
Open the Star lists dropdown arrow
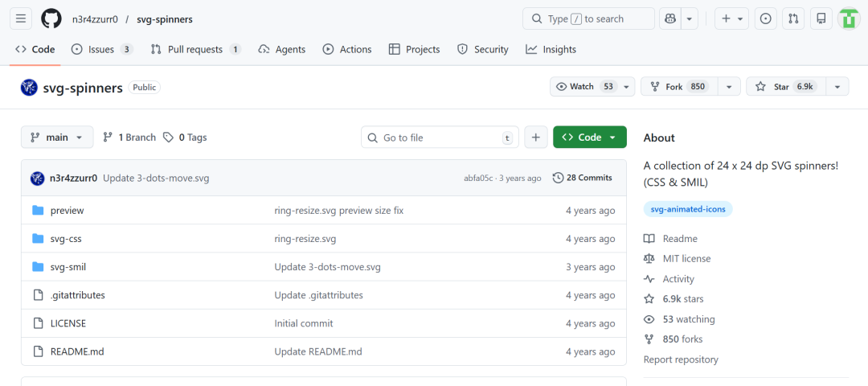click(x=837, y=87)
